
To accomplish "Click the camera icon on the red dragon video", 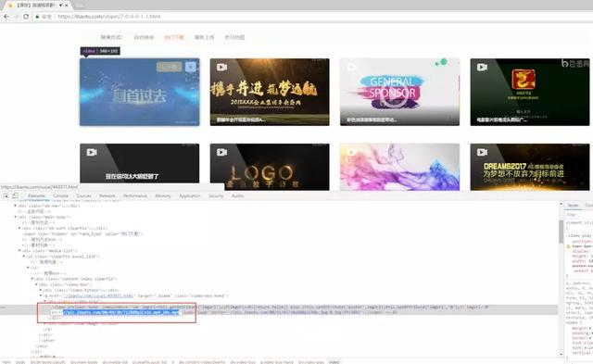I will click(x=482, y=68).
